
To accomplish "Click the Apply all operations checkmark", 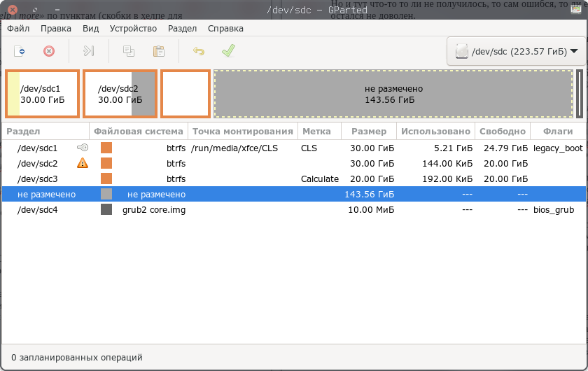I will coord(228,50).
